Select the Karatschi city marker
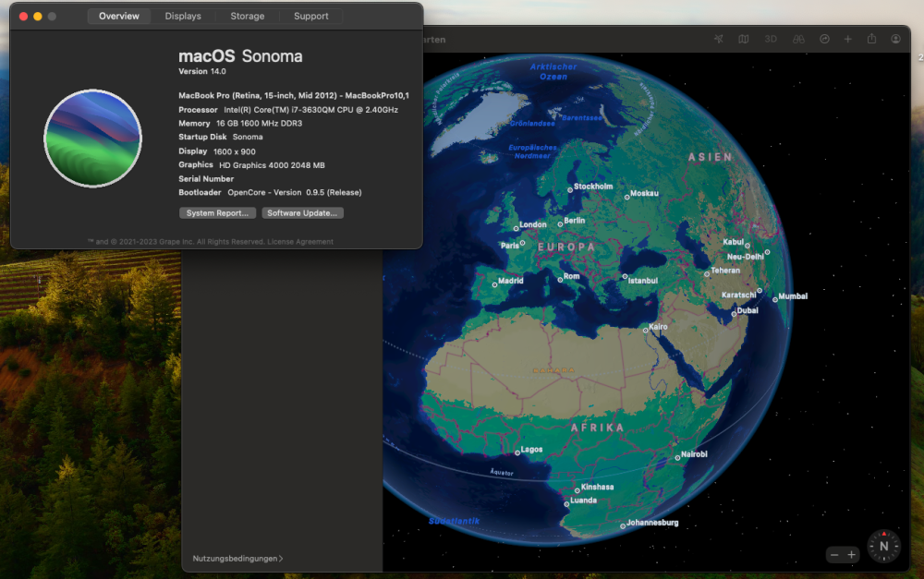The width and height of the screenshot is (924, 579). point(760,290)
